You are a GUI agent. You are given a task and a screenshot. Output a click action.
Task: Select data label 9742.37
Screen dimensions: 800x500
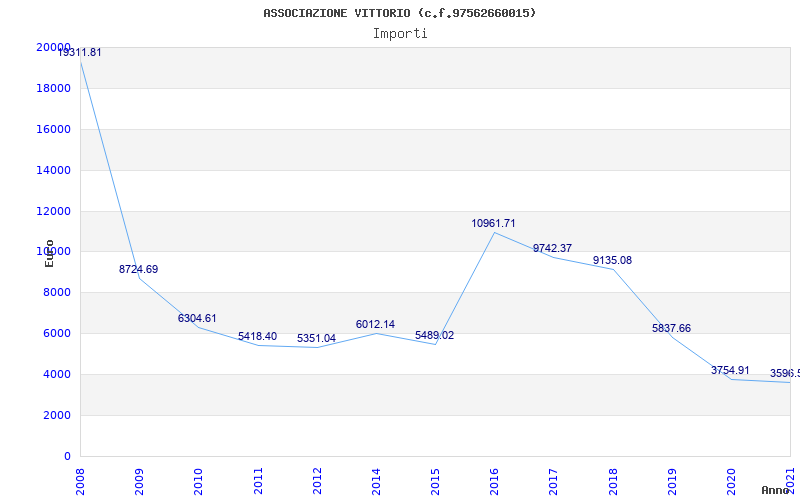tap(553, 248)
